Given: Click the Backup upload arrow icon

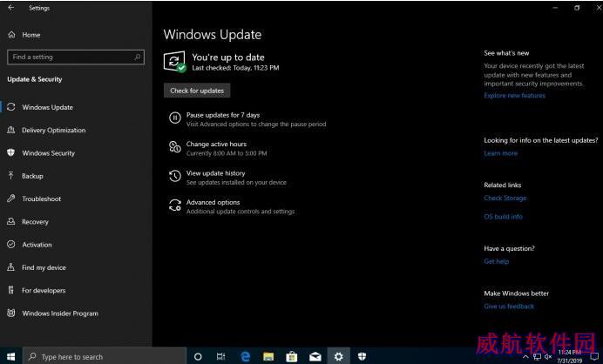Looking at the screenshot, I should (x=11, y=176).
